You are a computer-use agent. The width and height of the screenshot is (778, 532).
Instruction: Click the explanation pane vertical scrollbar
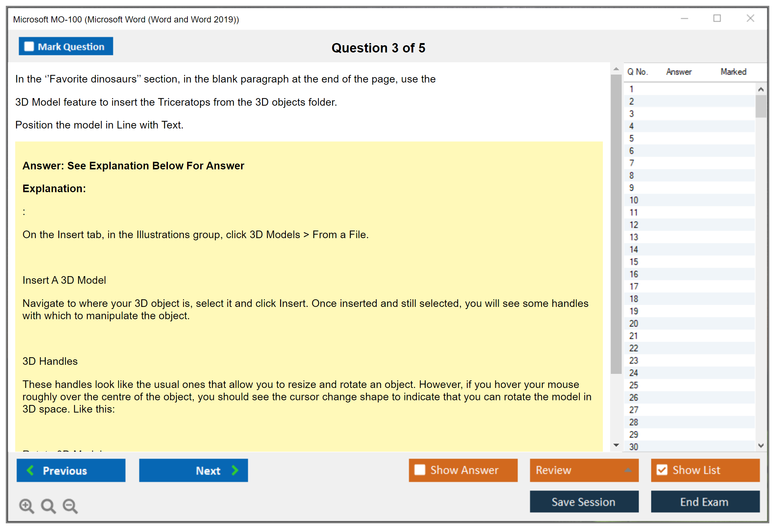pyautogui.click(x=616, y=224)
